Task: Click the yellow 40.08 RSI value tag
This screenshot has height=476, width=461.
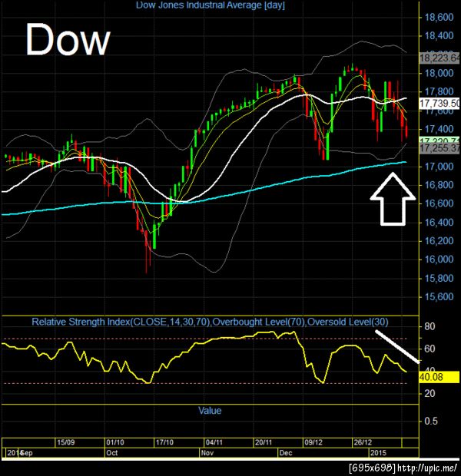Action: [x=439, y=377]
